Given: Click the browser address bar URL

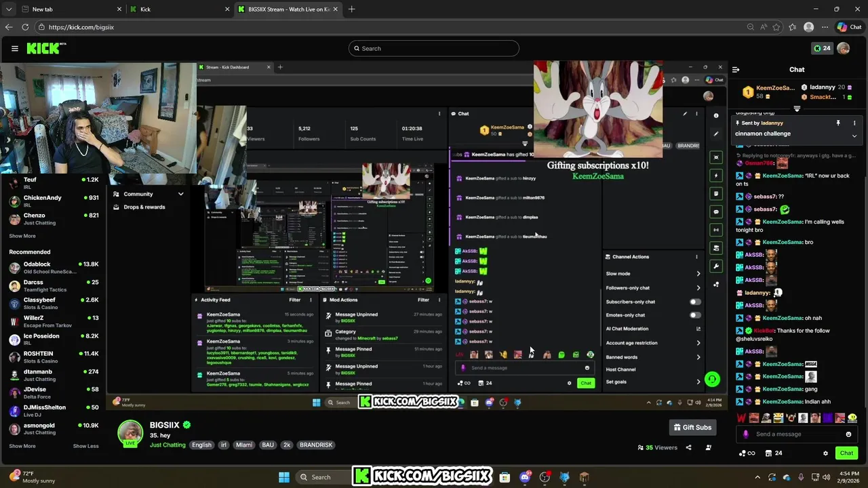Looking at the screenshot, I should click(81, 27).
